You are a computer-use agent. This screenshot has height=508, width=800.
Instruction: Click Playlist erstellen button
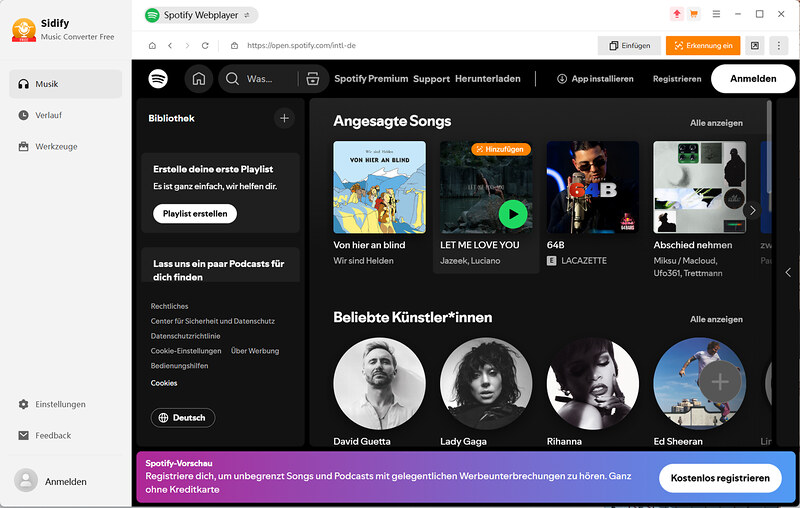[195, 214]
